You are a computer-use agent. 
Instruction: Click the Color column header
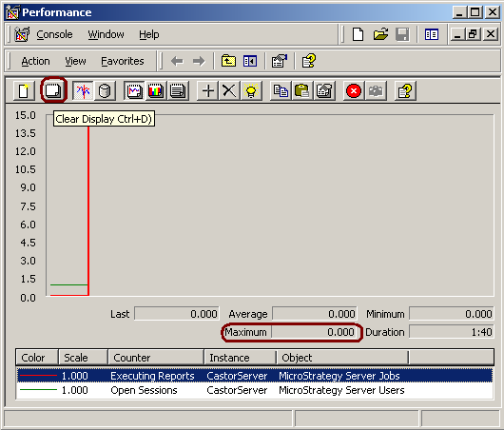click(x=37, y=358)
